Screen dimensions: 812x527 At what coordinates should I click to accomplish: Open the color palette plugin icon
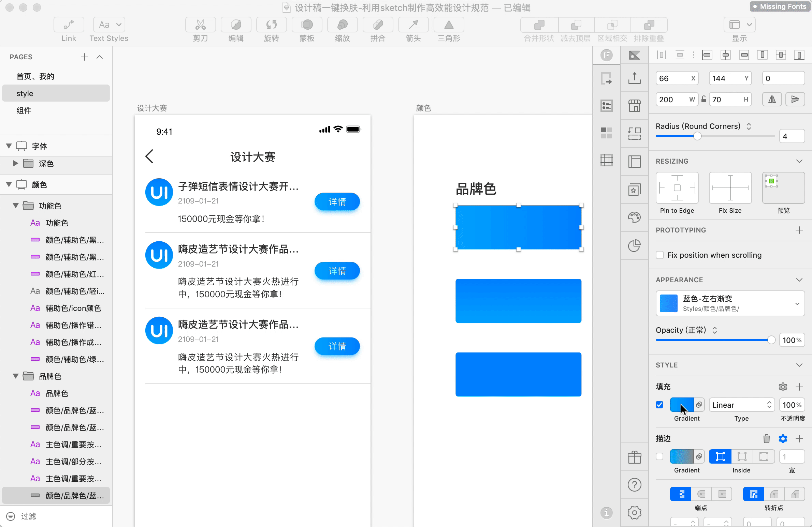click(634, 217)
